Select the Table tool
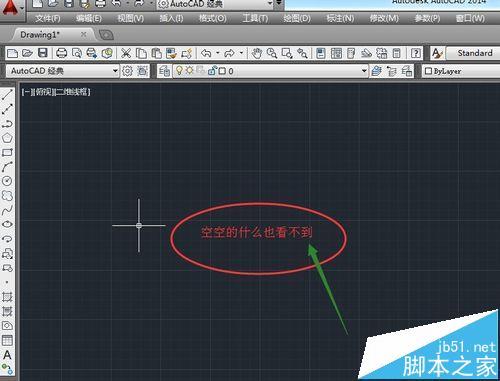The image size is (500, 381). tap(7, 340)
